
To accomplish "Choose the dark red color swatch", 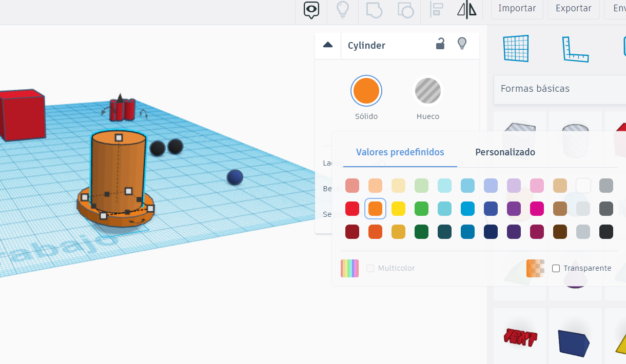I will coord(352,232).
